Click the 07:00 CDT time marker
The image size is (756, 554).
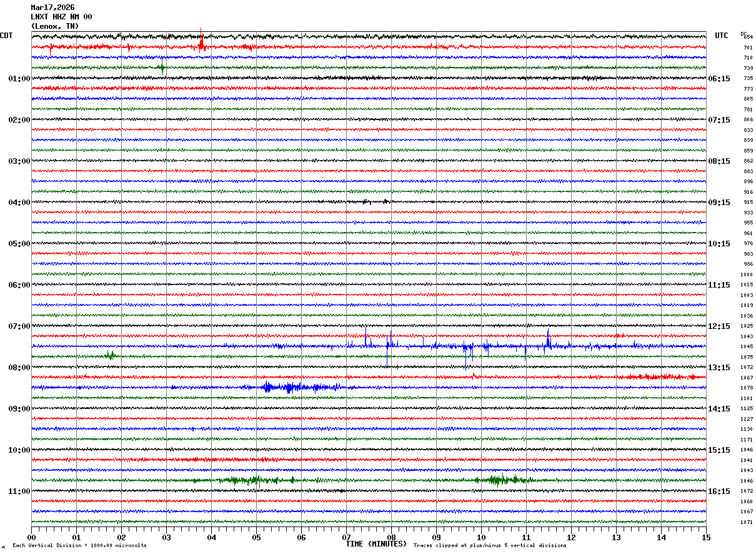(x=19, y=326)
